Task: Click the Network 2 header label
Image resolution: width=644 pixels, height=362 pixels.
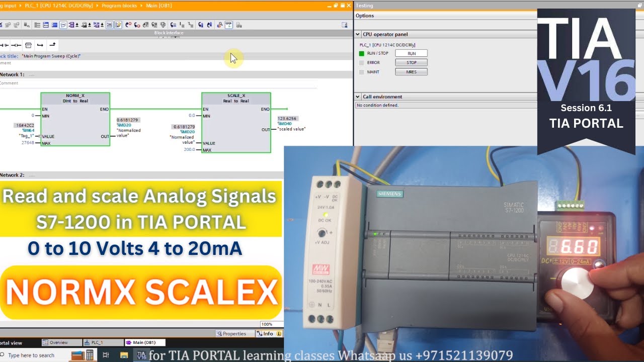Action: (x=13, y=175)
